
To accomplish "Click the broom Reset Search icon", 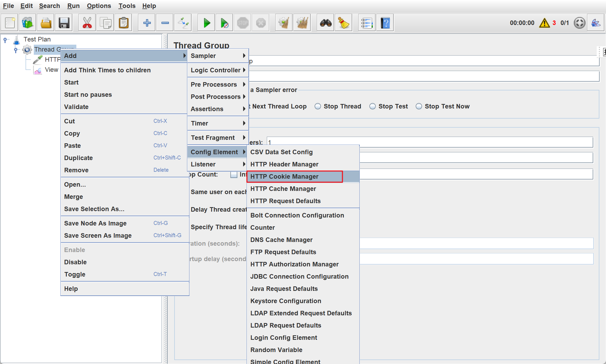I will click(x=343, y=23).
